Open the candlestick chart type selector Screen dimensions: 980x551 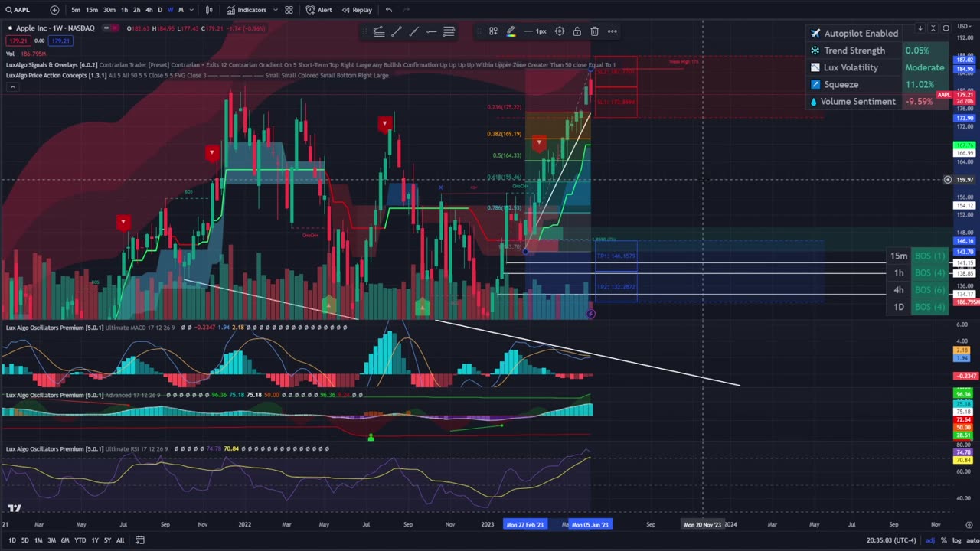coord(209,10)
